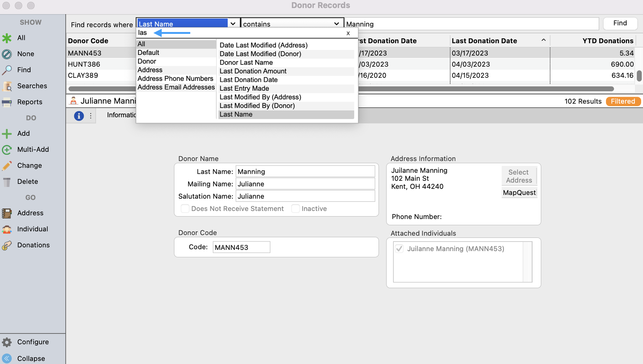
Task: Open Donations via its sidebar icon
Action: click(7, 245)
